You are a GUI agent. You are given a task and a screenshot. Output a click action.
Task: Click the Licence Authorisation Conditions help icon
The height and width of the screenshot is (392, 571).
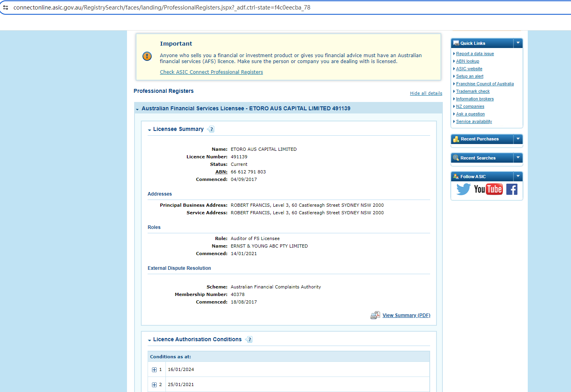coord(249,339)
